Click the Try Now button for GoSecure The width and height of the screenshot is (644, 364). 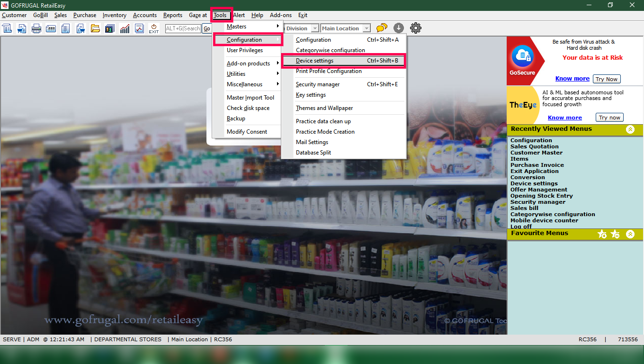[x=607, y=79]
